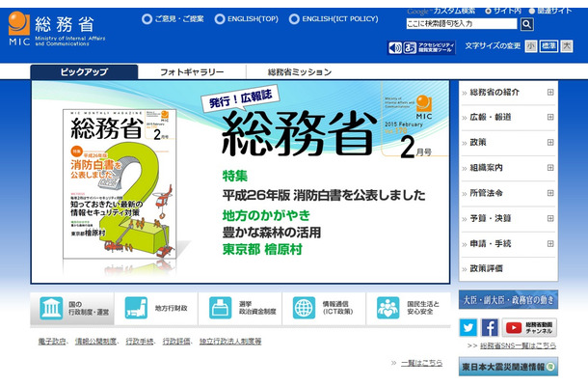Click the 発行！広報誌 banner headline

pyautogui.click(x=240, y=98)
